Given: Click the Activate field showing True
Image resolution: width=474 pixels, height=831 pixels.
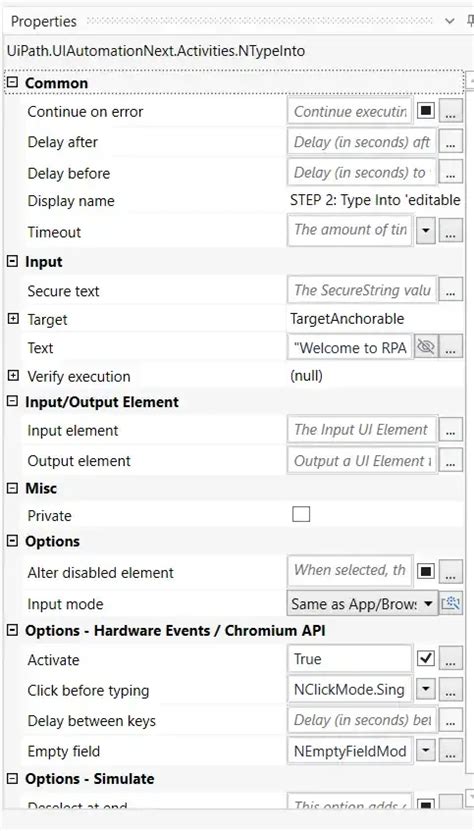Looking at the screenshot, I should click(350, 659).
